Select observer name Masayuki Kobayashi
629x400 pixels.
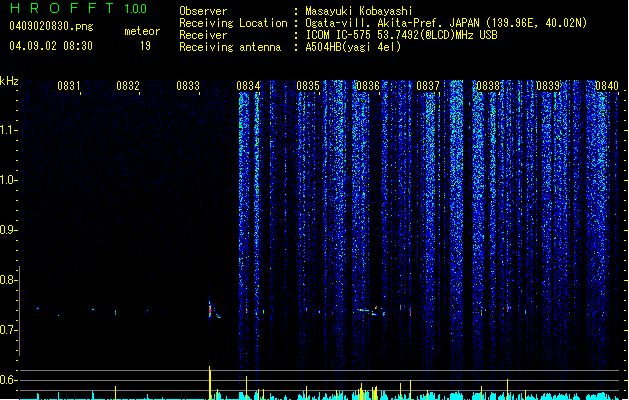(x=359, y=11)
